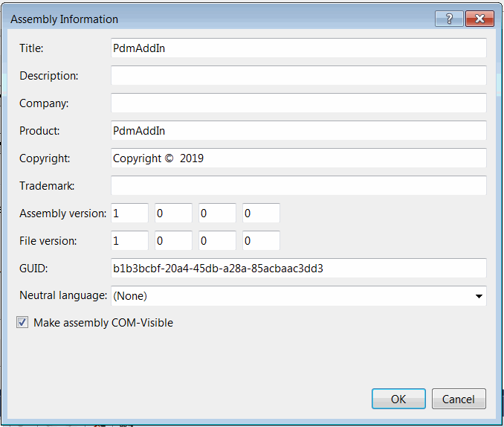Click the empty Trademark input box

(299, 186)
